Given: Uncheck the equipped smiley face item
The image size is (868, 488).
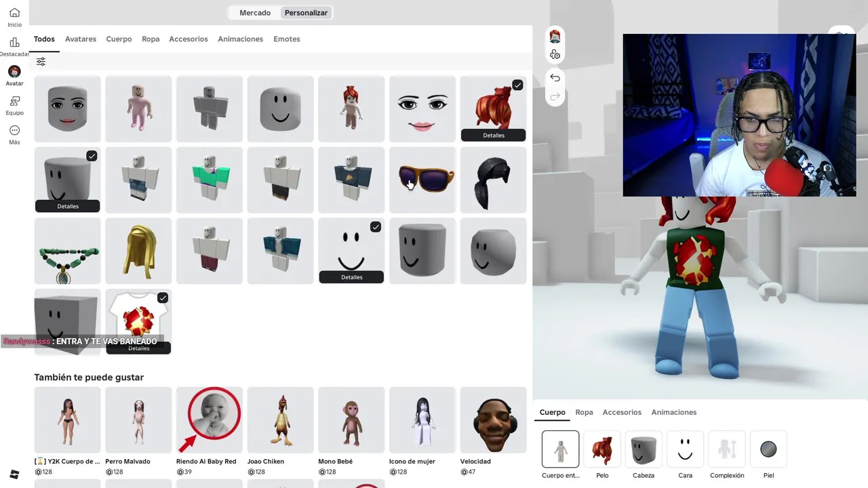Looking at the screenshot, I should point(376,227).
